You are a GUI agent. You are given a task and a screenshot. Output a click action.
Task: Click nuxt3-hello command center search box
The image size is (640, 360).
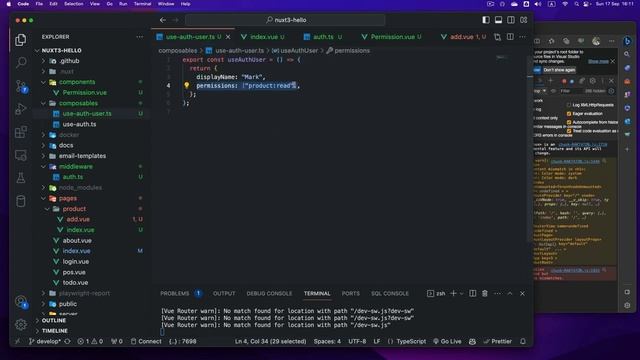(285, 20)
